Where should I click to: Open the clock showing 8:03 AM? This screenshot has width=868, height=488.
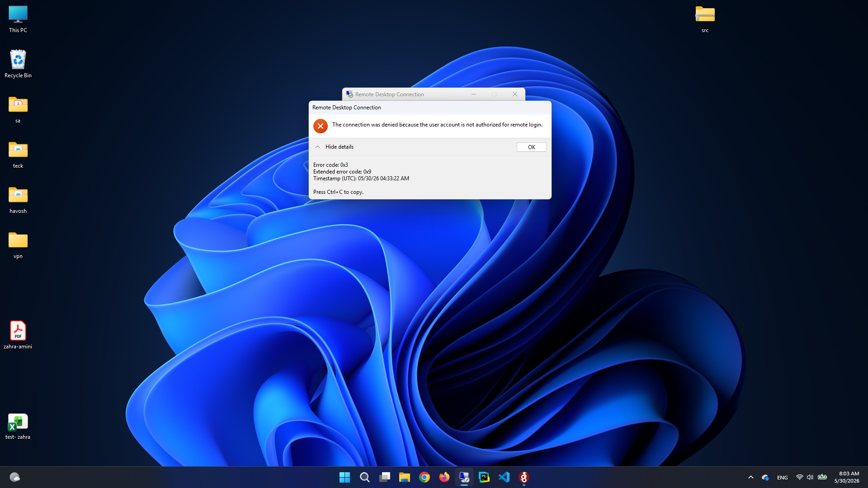(x=847, y=477)
